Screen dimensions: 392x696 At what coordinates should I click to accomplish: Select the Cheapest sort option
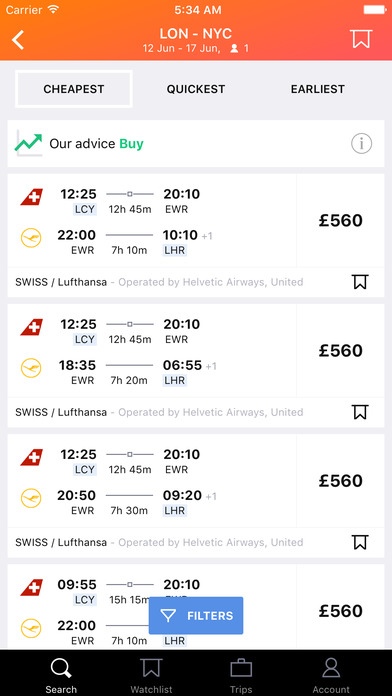74,89
